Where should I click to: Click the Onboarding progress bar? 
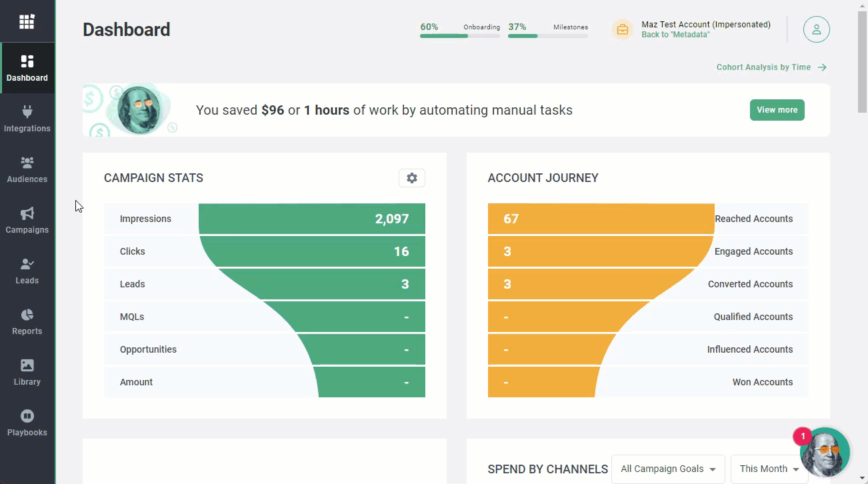pyautogui.click(x=459, y=35)
